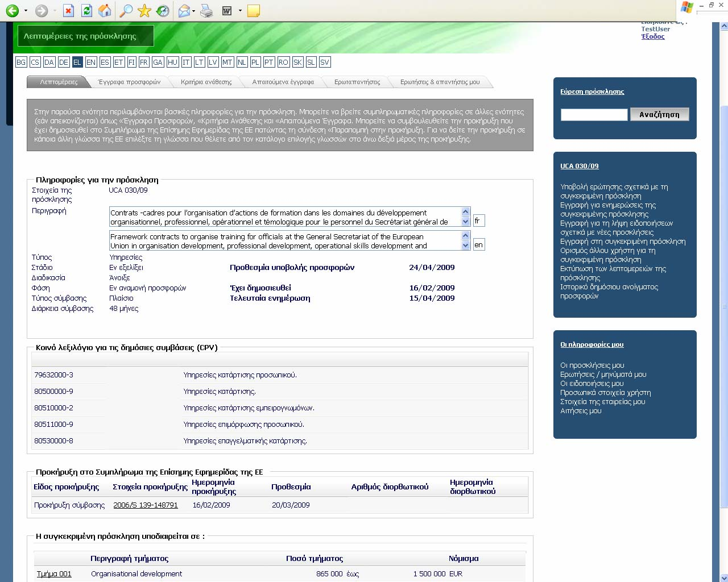The image size is (728, 582).
Task: Click Εκτύπωση των λεπτομερειών της πρόσκλησης
Action: 613,273
